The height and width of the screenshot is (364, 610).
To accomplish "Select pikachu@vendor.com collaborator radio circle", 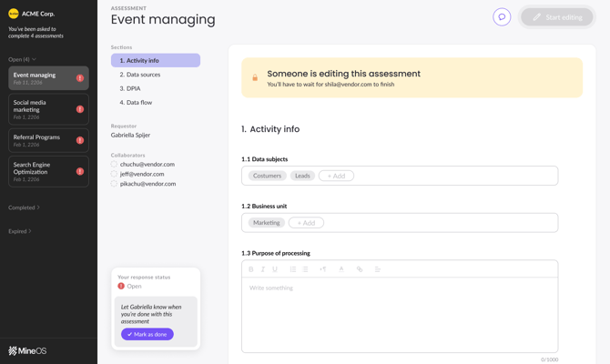I will point(115,184).
